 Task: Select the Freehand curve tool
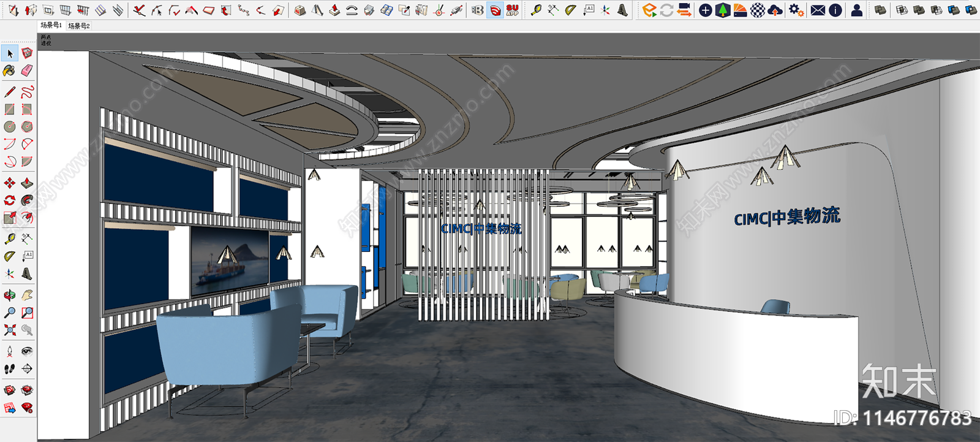27,92
